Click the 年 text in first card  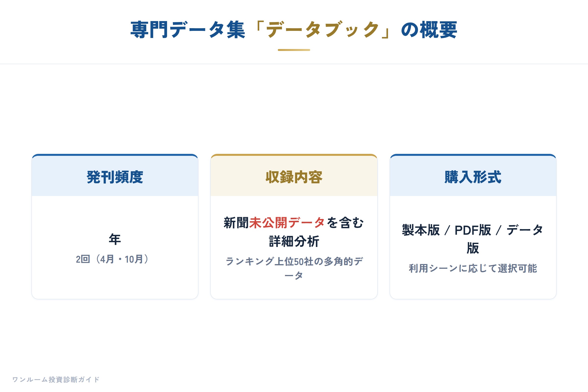pos(115,239)
